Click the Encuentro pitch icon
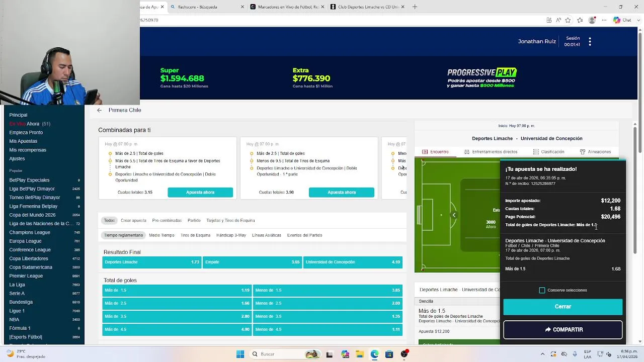Image resolution: width=644 pixels, height=362 pixels. click(x=425, y=152)
